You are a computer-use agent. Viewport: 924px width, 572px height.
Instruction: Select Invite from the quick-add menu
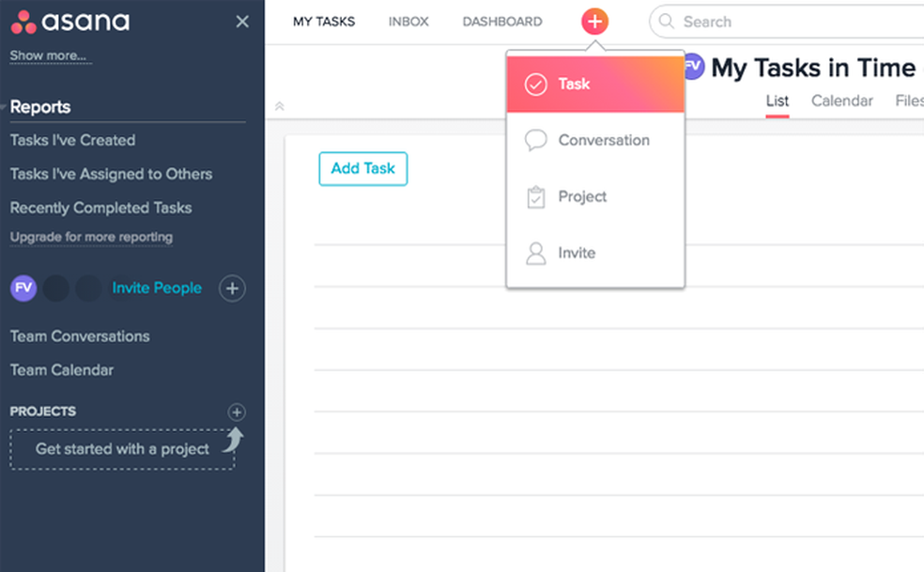595,253
